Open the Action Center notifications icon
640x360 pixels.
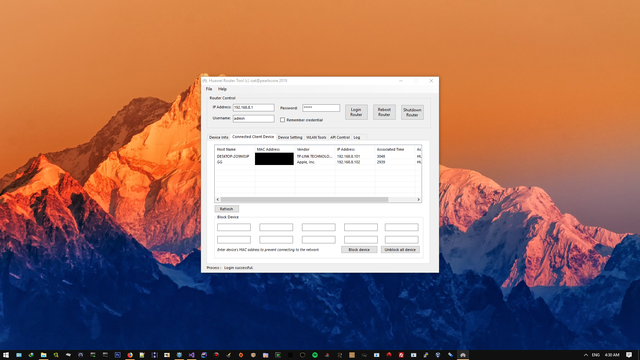(x=629, y=355)
